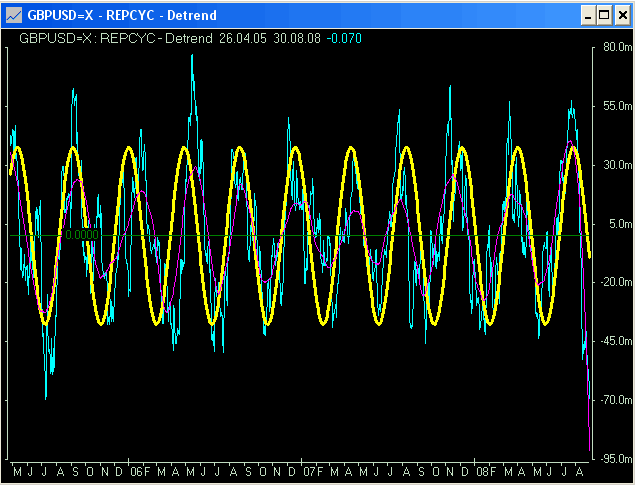This screenshot has height=485, width=635.
Task: Click the -45.0m y-axis label
Action: point(616,341)
